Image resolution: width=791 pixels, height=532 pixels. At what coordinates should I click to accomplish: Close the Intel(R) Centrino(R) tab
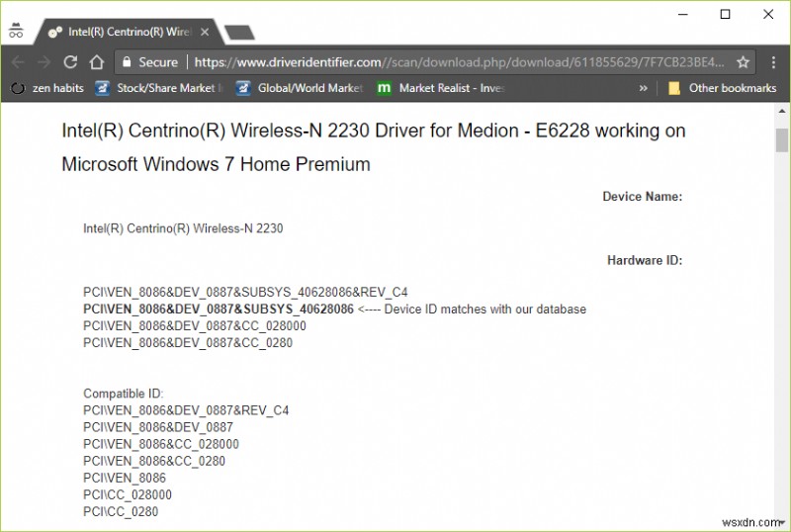click(205, 32)
